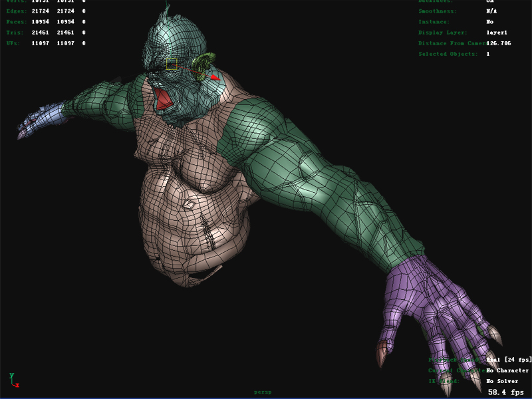Click the Display Layer: label
Image resolution: width=532 pixels, height=399 pixels.
point(443,33)
